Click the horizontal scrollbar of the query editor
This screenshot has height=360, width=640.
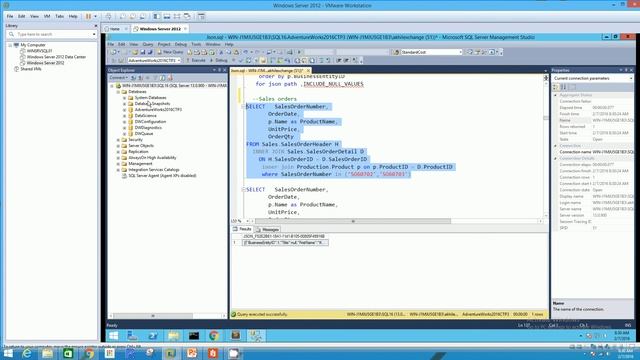(x=353, y=221)
